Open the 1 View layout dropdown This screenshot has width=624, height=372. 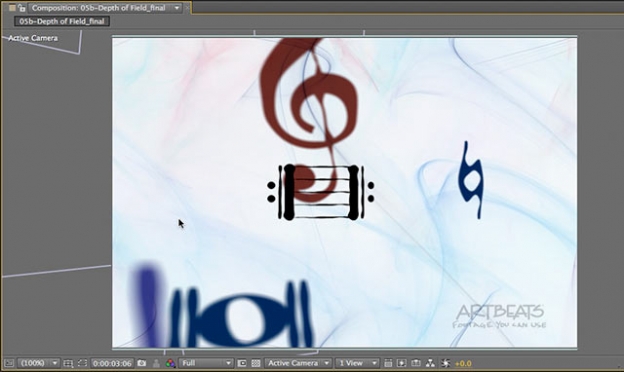pyautogui.click(x=357, y=363)
